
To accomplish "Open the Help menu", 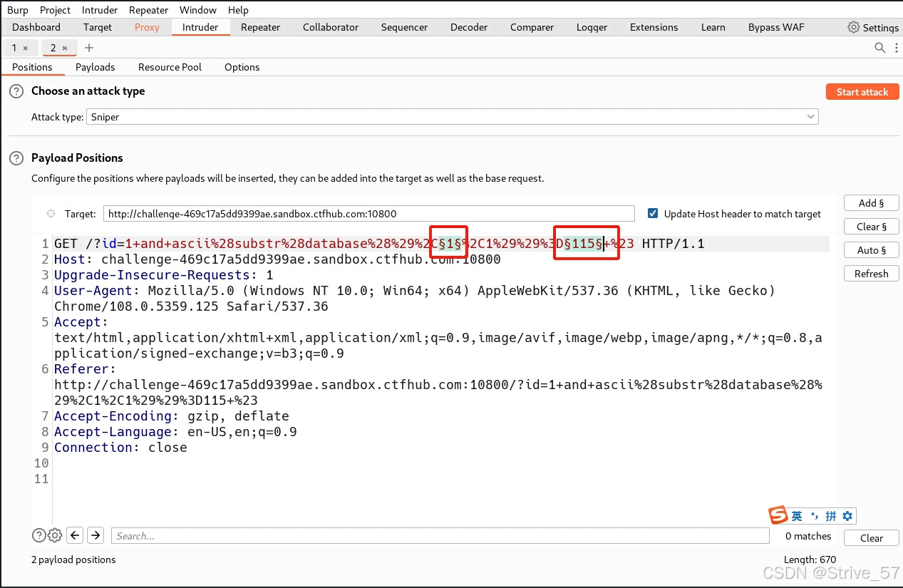I will [238, 10].
